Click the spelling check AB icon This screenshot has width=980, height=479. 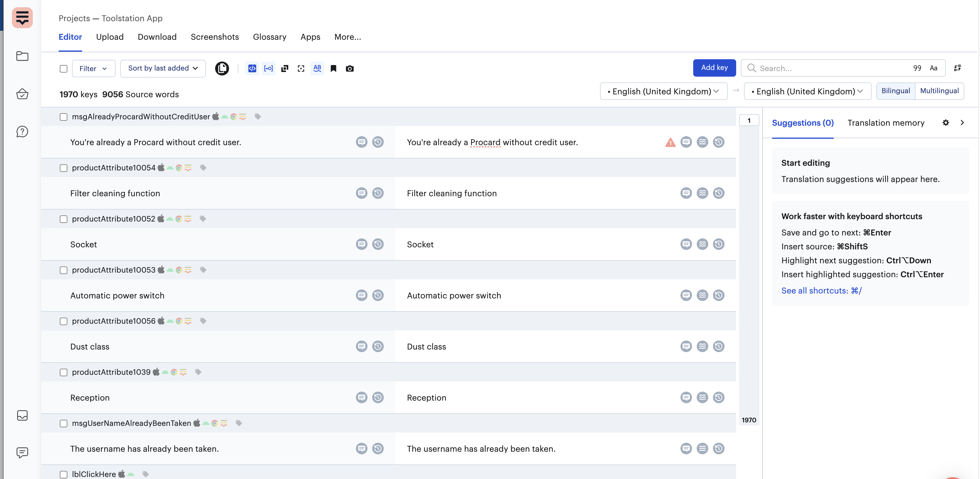tap(317, 69)
